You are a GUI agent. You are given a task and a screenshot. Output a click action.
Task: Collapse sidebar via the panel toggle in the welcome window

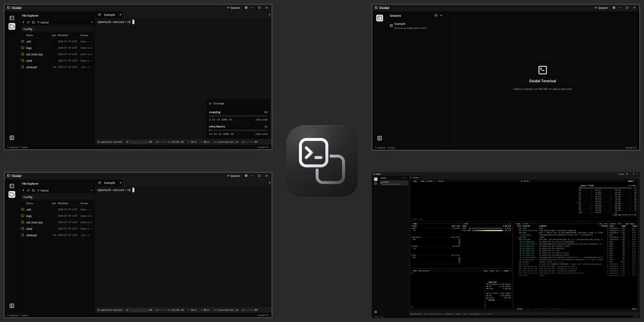tap(379, 138)
